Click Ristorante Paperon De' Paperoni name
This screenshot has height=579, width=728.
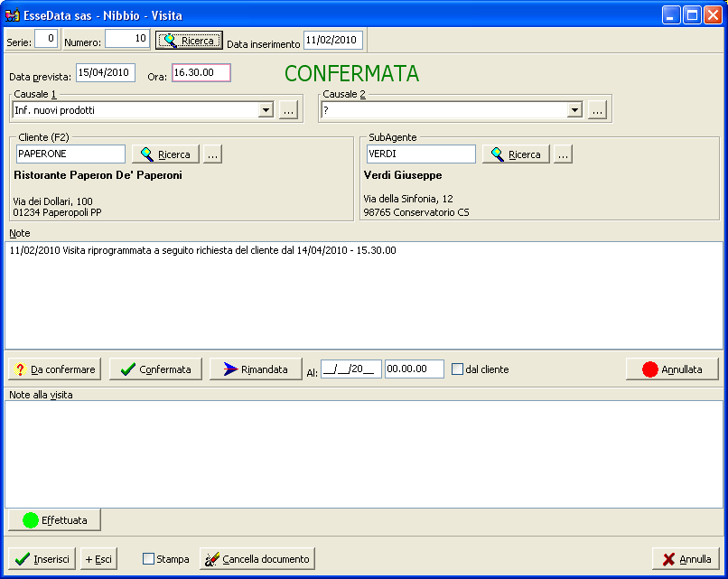pyautogui.click(x=98, y=175)
